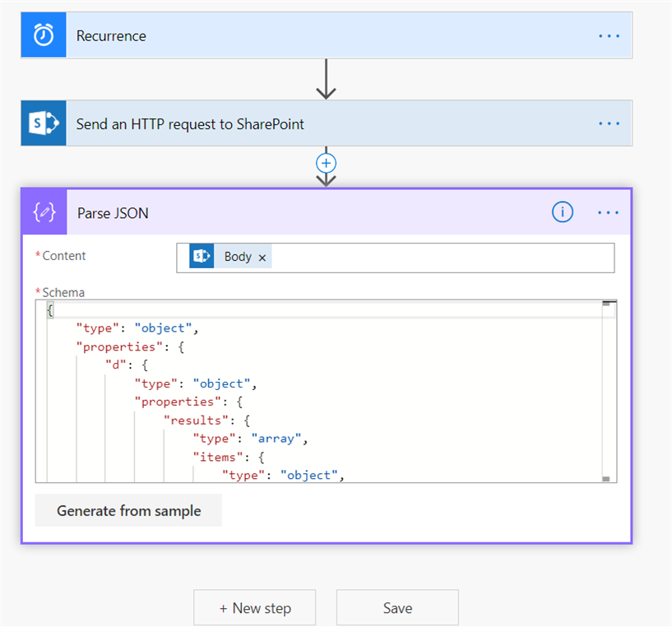Open Send an HTTP request options menu
672x632 pixels.
(x=609, y=123)
